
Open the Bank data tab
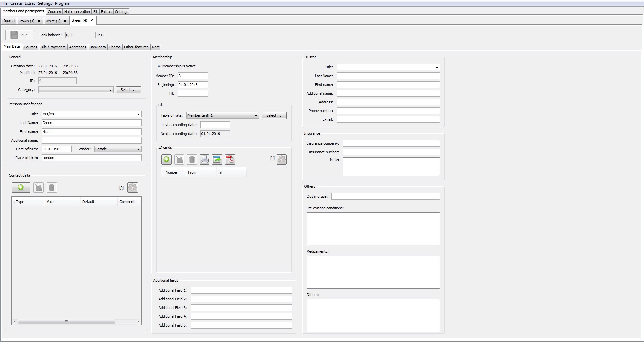pyautogui.click(x=98, y=47)
